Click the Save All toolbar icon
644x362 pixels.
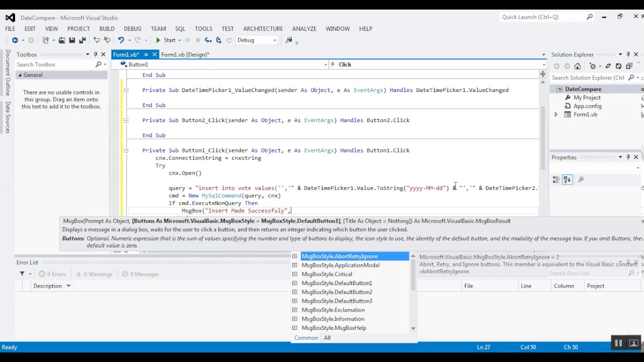pos(83,40)
